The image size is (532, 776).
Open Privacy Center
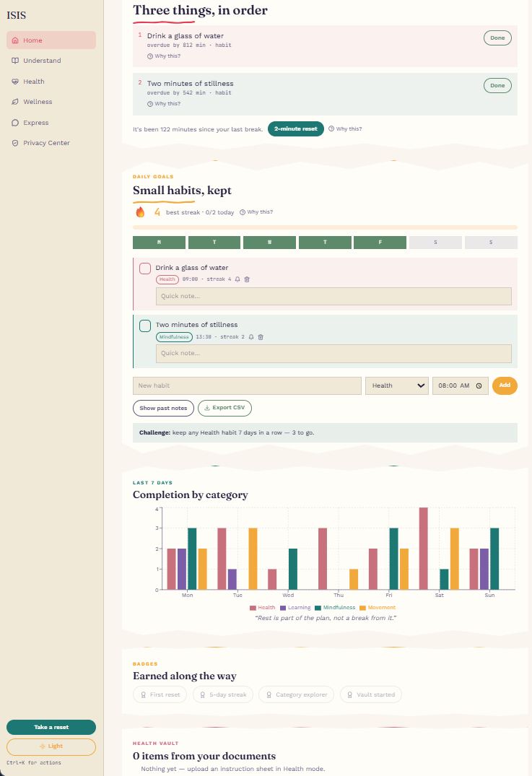tap(51, 142)
